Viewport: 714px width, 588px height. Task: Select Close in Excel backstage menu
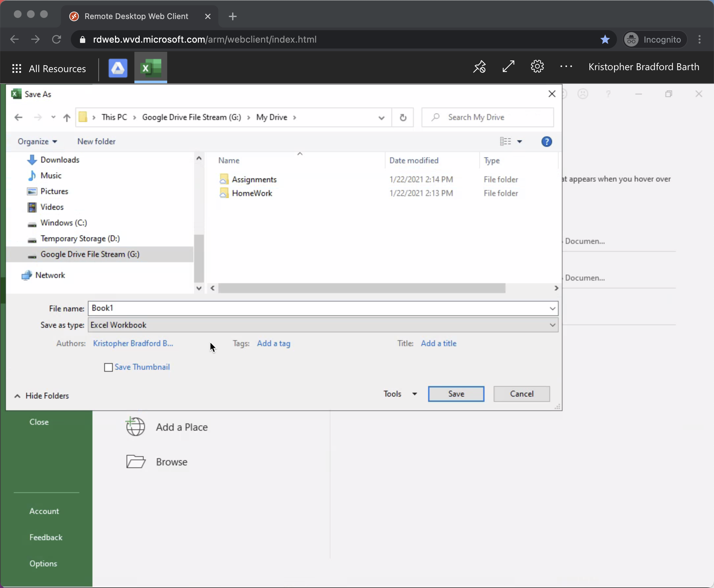[x=39, y=422]
